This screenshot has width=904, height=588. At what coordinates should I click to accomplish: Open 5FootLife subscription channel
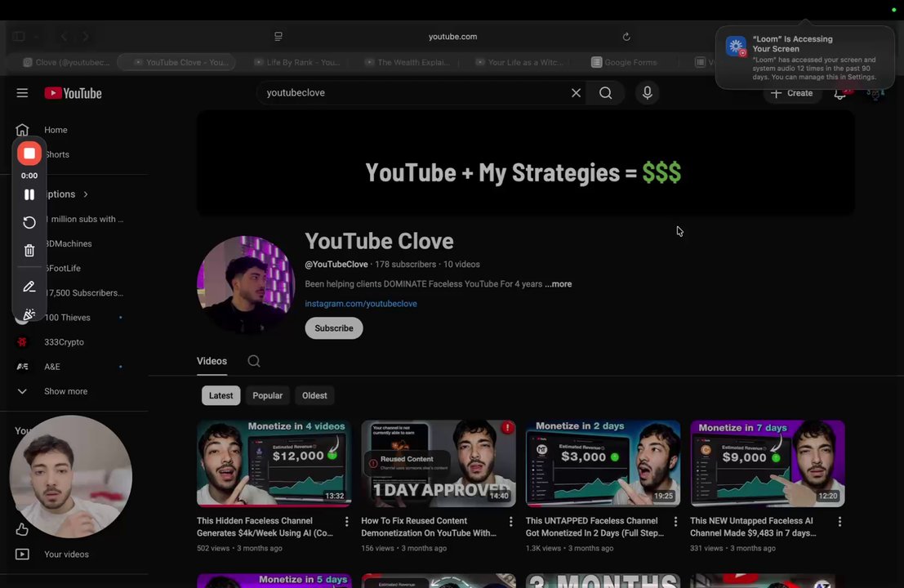[62, 268]
